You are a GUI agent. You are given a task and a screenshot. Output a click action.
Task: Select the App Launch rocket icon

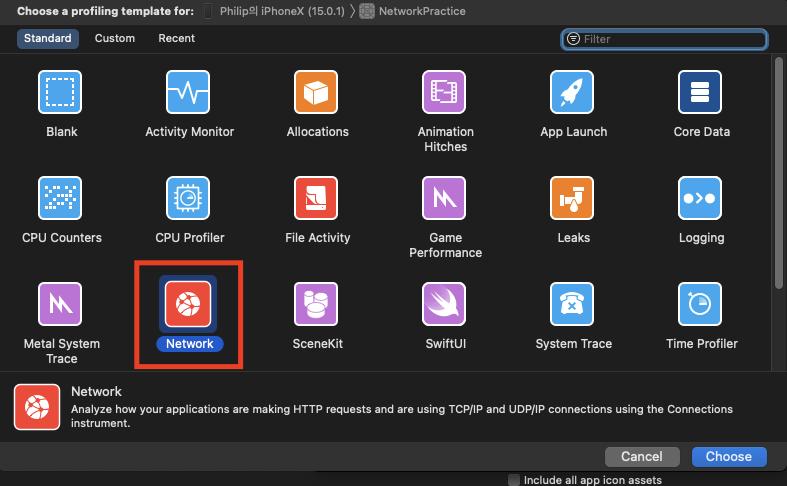pyautogui.click(x=572, y=92)
